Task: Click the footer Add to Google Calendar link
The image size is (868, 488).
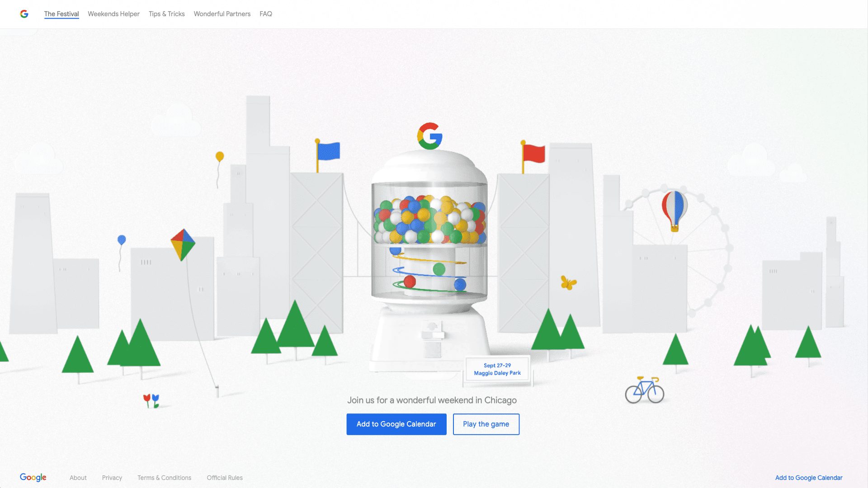Action: coord(809,478)
